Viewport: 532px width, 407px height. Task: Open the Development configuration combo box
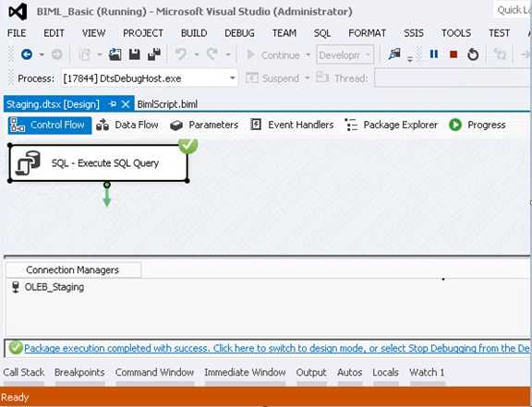(x=345, y=54)
